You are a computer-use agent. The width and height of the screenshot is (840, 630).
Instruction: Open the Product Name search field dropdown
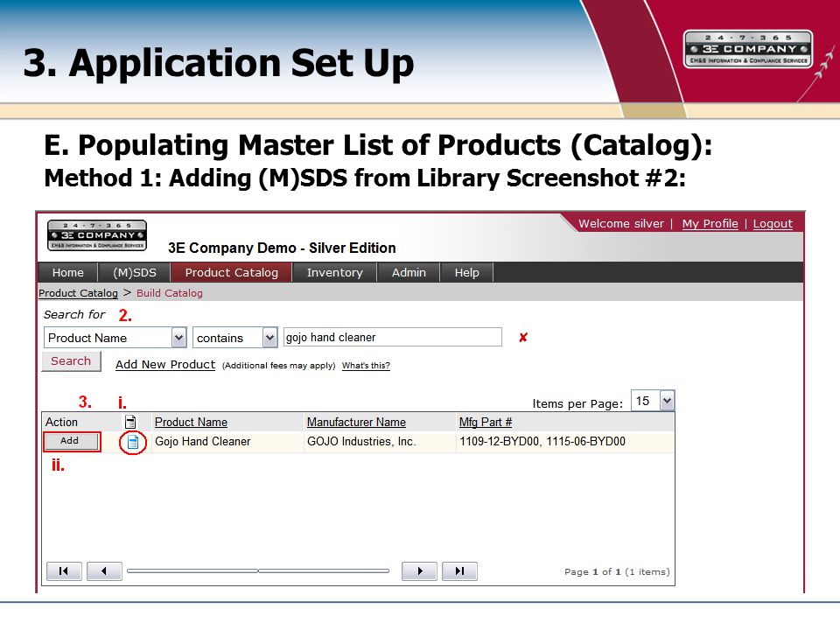(x=178, y=338)
